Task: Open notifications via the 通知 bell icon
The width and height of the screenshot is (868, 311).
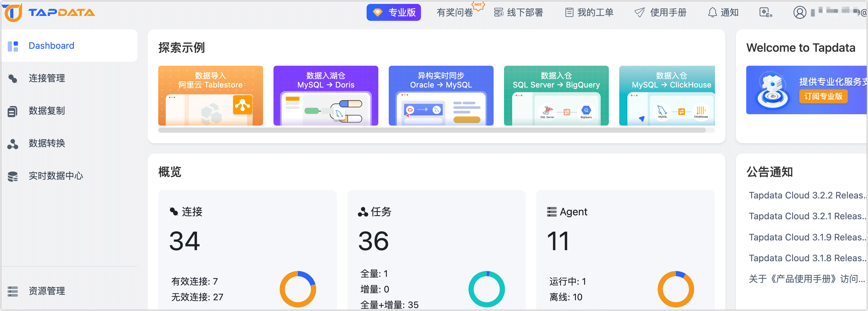Action: [713, 12]
